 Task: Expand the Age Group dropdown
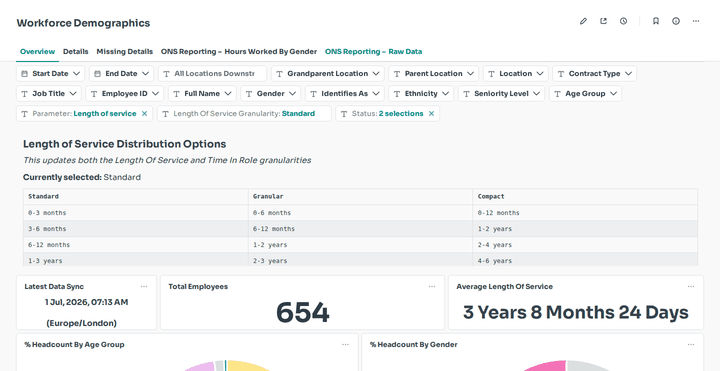click(x=585, y=94)
